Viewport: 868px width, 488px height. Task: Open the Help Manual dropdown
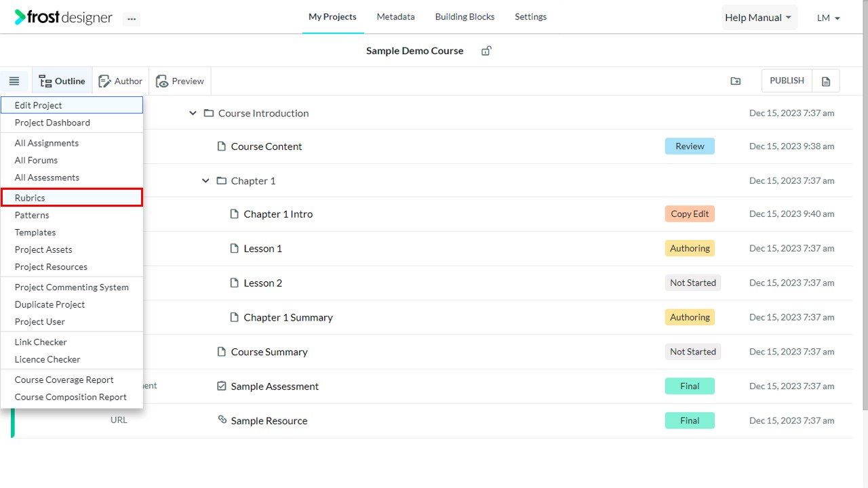pyautogui.click(x=759, y=18)
